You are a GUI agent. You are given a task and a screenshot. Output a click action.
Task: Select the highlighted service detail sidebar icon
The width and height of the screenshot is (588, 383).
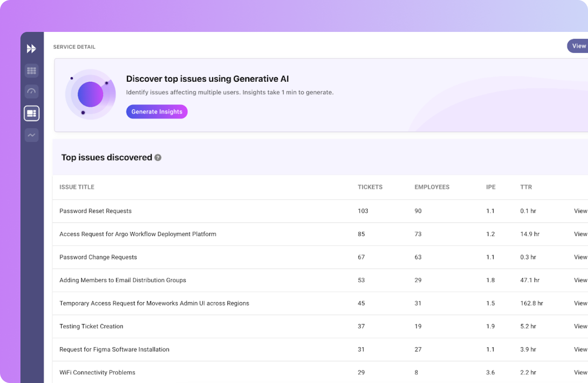(32, 113)
